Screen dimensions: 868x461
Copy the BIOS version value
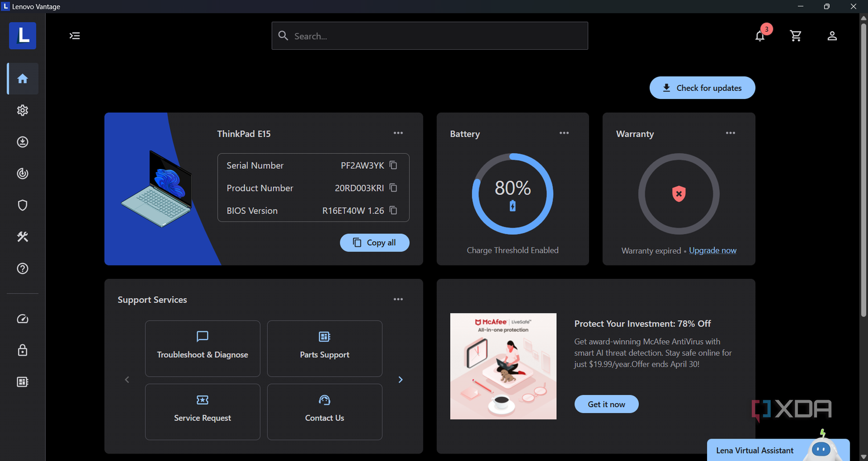pyautogui.click(x=393, y=211)
